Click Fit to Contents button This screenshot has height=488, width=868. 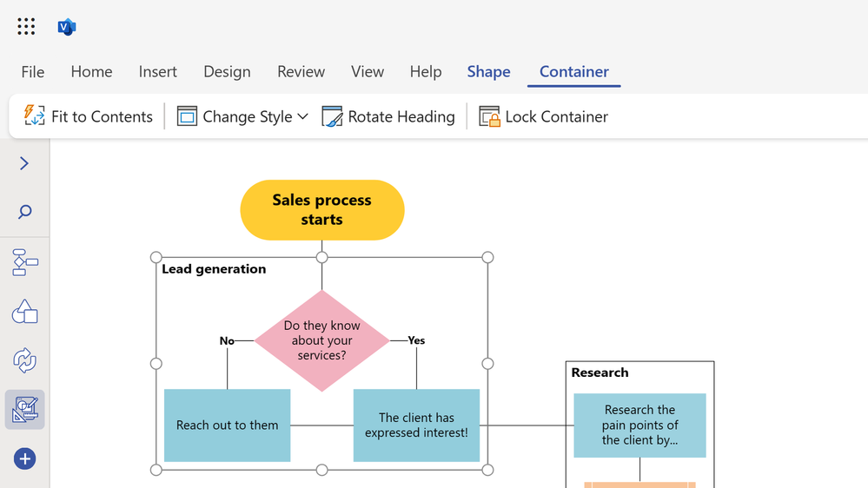89,116
